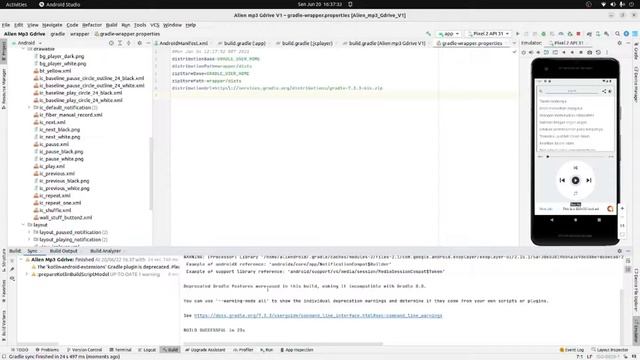Click the emulator Overview square toolbar icon
This screenshot has height=360, width=640.
click(x=581, y=52)
